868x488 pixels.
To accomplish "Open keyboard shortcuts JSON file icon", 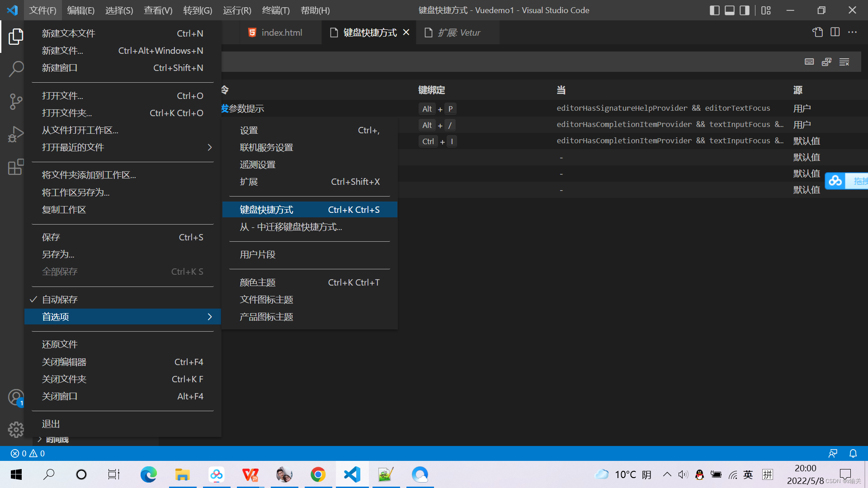I will (x=817, y=32).
